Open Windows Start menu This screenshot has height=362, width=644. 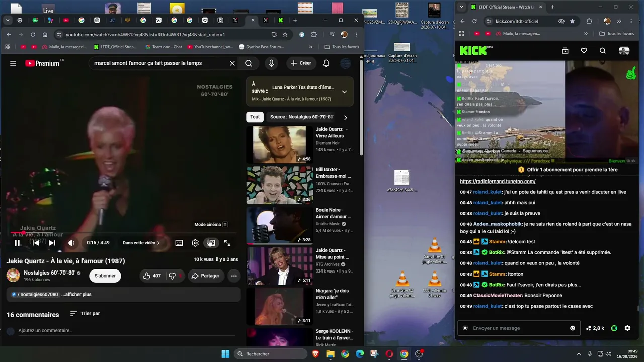225,354
